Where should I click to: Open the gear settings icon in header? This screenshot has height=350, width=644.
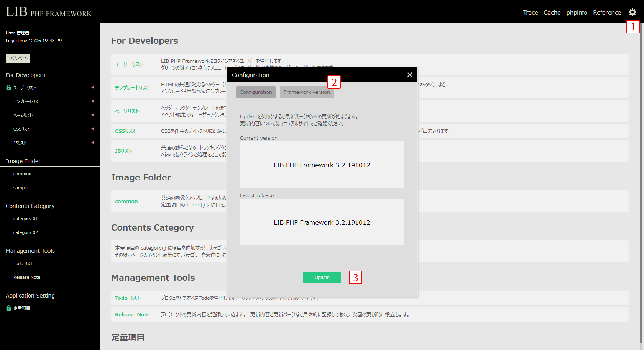[632, 12]
